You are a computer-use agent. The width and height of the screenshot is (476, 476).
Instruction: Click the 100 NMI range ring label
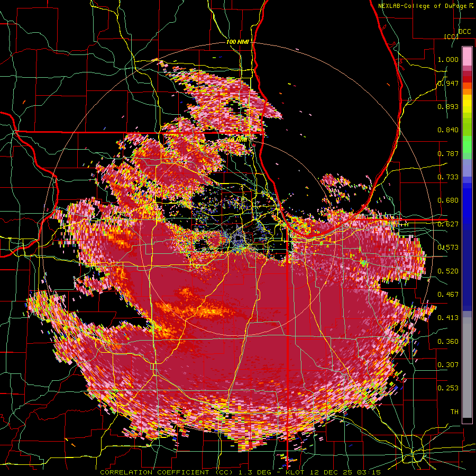pyautogui.click(x=237, y=42)
